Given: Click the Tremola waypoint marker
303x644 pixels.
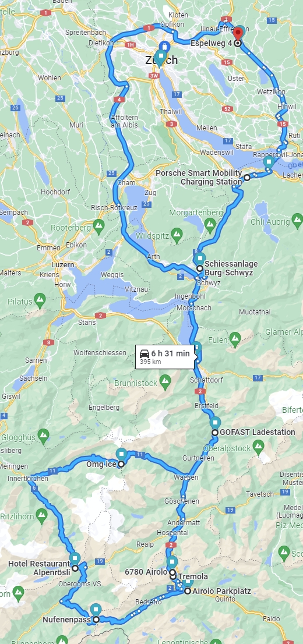Looking at the screenshot, I should (x=173, y=577).
